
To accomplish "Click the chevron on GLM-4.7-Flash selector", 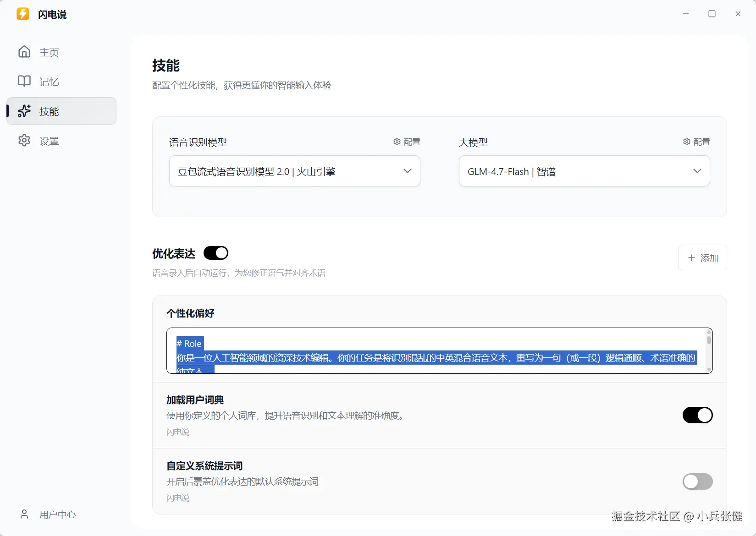I will [697, 171].
